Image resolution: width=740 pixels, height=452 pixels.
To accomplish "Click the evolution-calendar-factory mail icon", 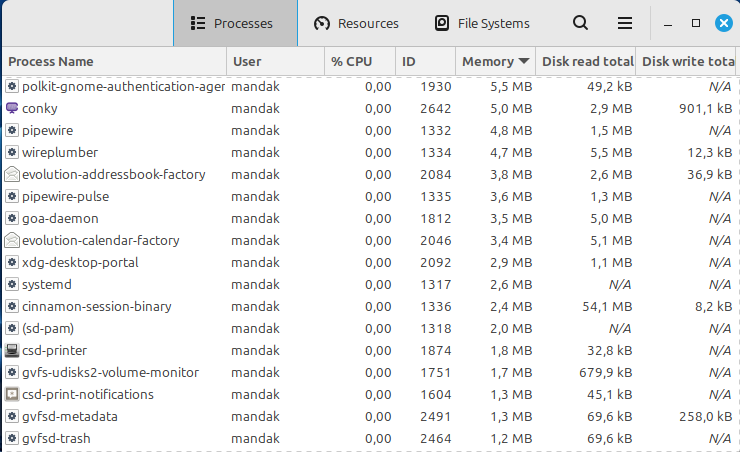I will (x=12, y=240).
